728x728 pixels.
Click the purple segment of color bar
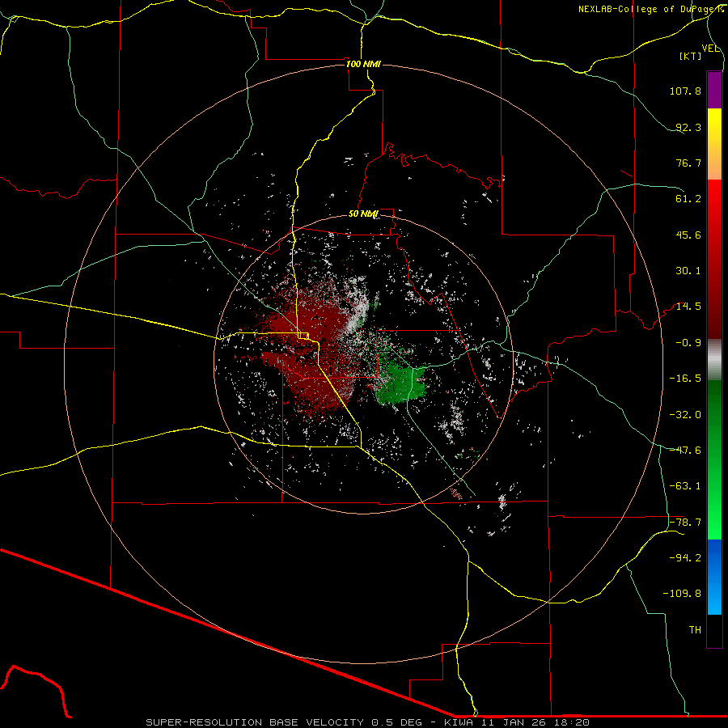click(714, 90)
